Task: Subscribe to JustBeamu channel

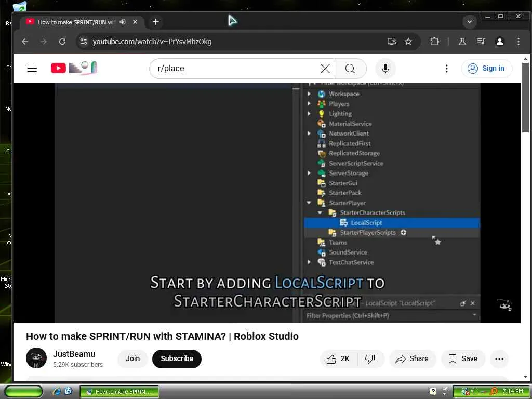Action: coord(177,358)
